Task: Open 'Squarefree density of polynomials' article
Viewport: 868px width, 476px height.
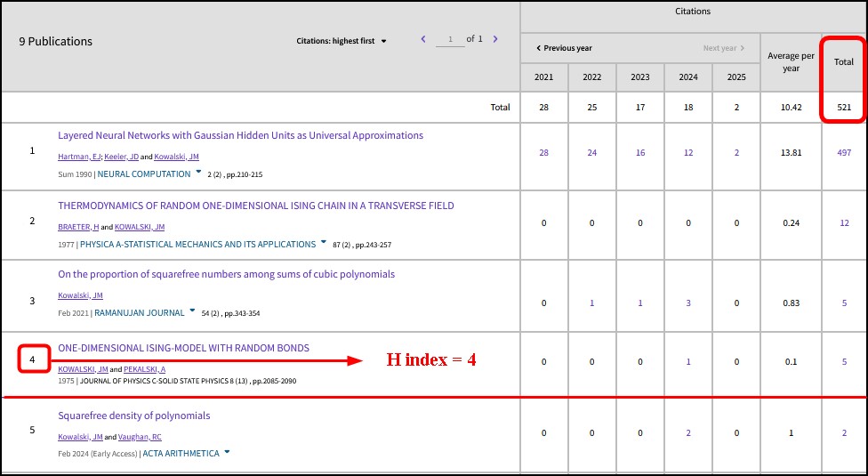Action: 133,415
